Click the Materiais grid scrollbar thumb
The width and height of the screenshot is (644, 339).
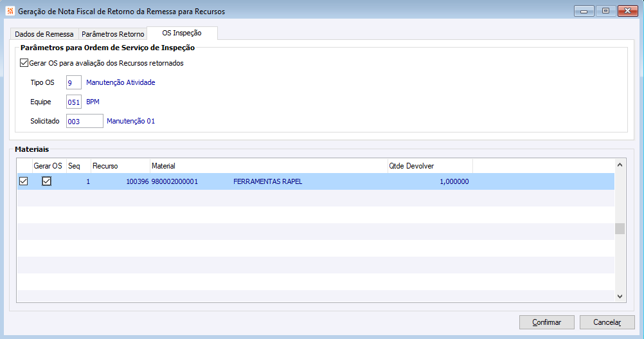(620, 228)
